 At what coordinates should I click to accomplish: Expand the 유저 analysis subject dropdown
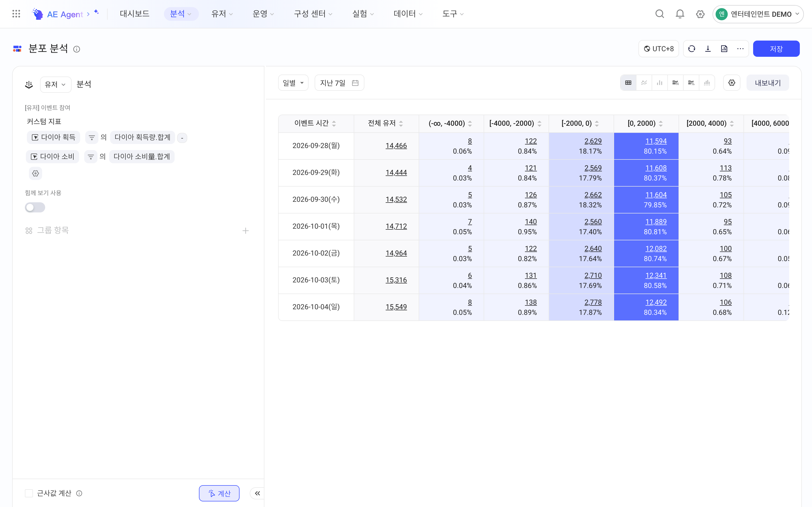[55, 84]
